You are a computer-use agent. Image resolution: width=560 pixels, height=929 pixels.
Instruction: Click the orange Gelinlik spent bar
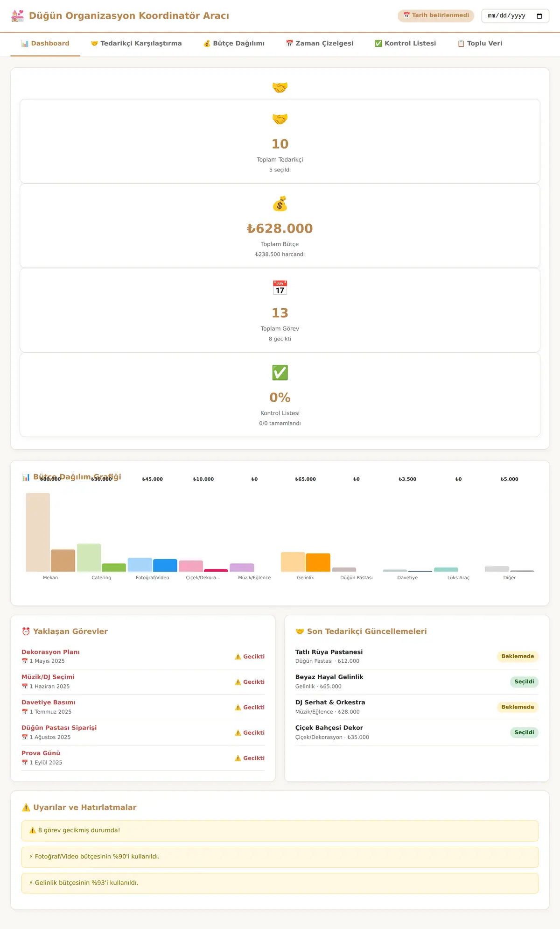click(x=318, y=562)
